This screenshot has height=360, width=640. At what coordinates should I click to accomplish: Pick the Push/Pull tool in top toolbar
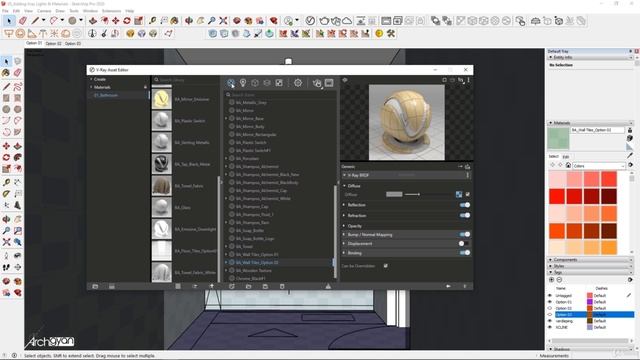point(93,20)
